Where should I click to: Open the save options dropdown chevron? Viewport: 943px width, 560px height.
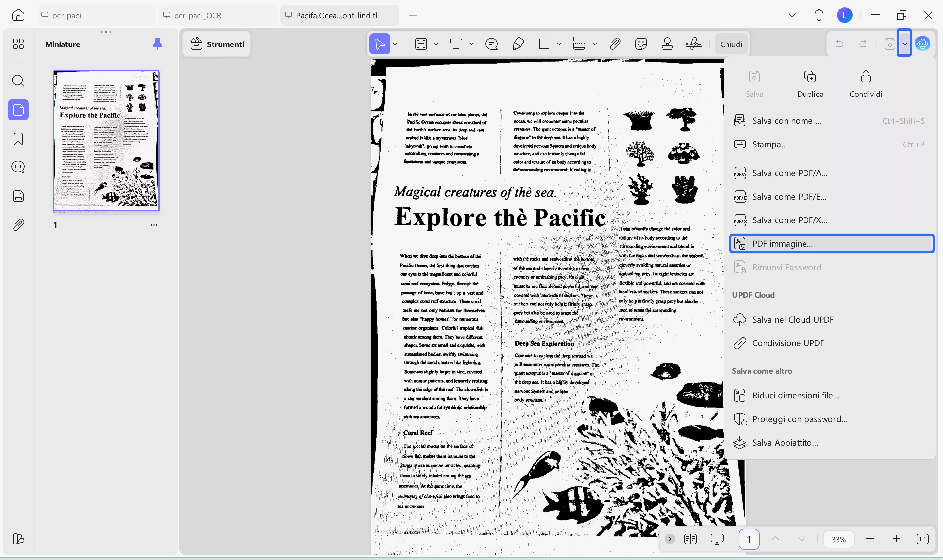[x=904, y=43]
